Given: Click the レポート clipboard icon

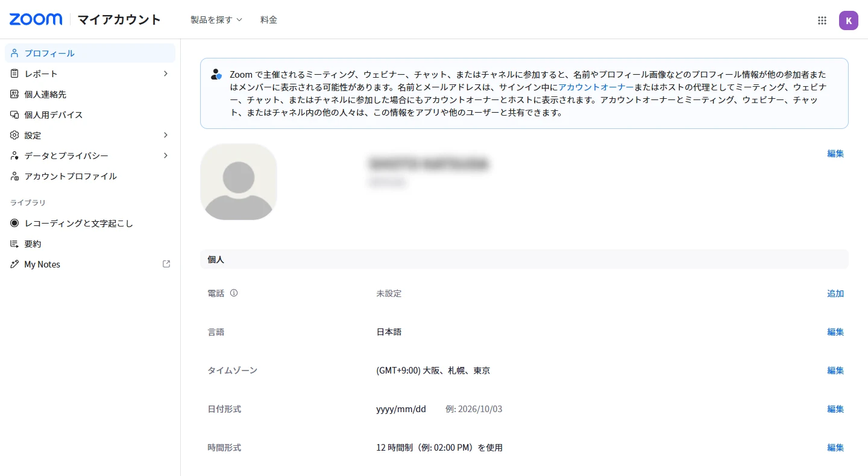Looking at the screenshot, I should [x=15, y=74].
